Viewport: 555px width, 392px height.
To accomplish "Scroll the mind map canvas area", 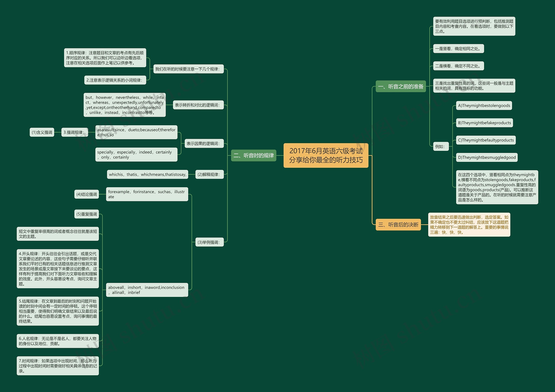I will [277, 196].
